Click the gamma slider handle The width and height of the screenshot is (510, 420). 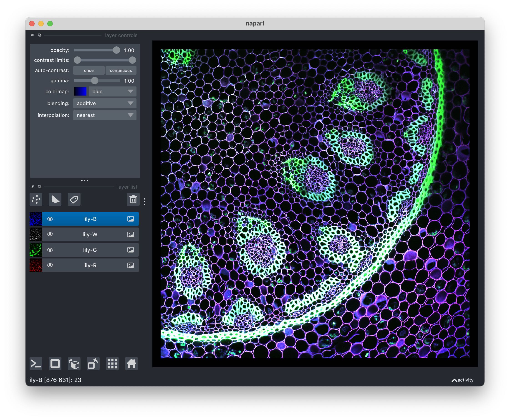tap(95, 81)
